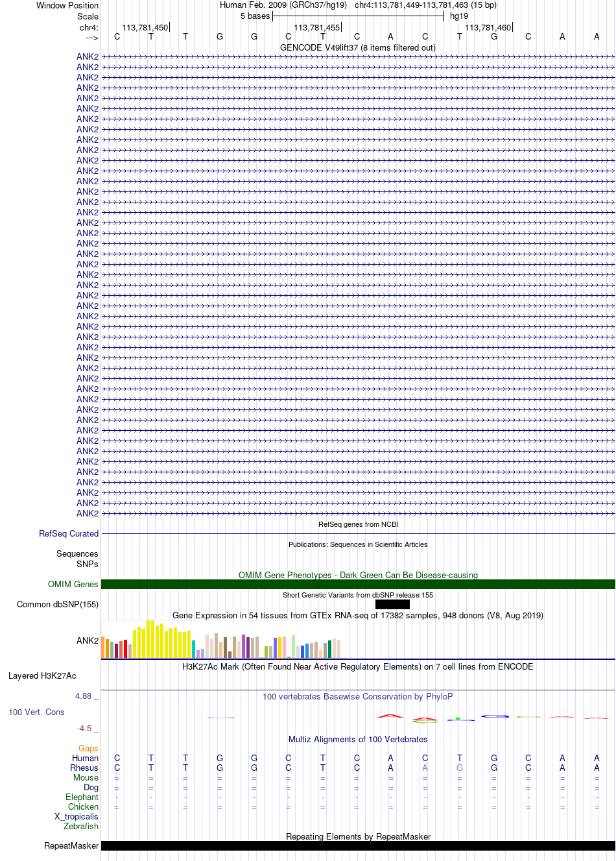Viewport: 616px width, 861px height.
Task: Click the ANK2 label beside GTEx chart
Action: coord(88,641)
